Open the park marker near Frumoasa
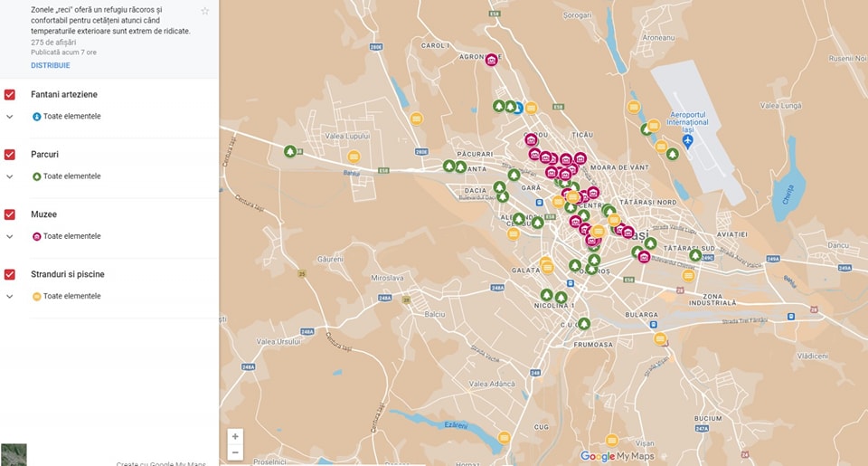The width and height of the screenshot is (868, 466). 584,324
